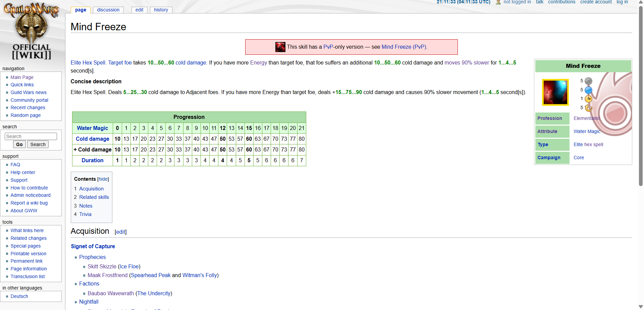Click the activation time clock icon
This screenshot has height=310, width=644.
(x=588, y=99)
